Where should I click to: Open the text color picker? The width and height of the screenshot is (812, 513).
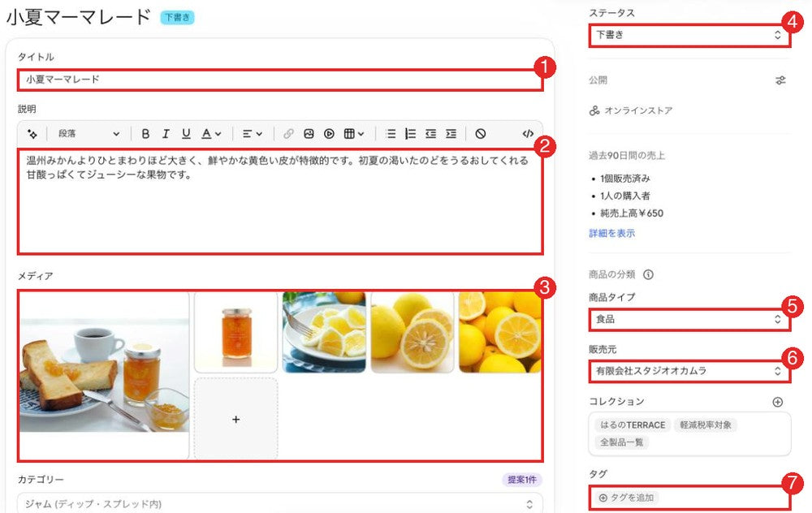pos(211,134)
